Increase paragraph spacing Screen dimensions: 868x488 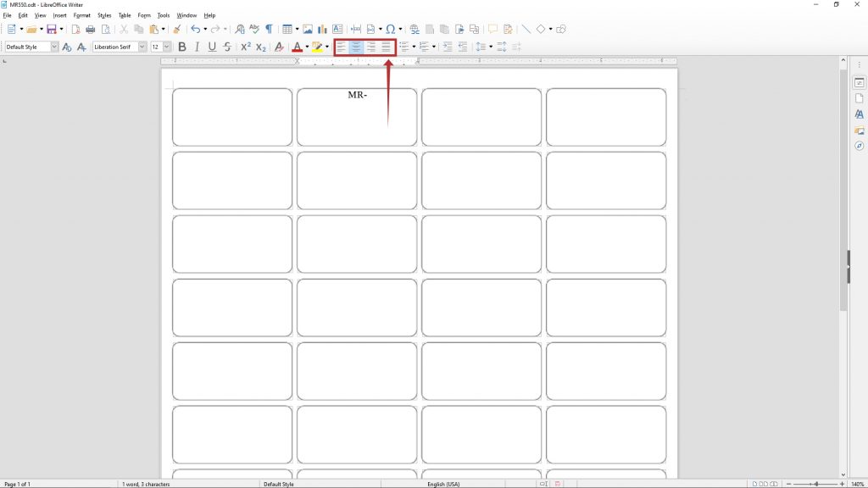pos(502,47)
